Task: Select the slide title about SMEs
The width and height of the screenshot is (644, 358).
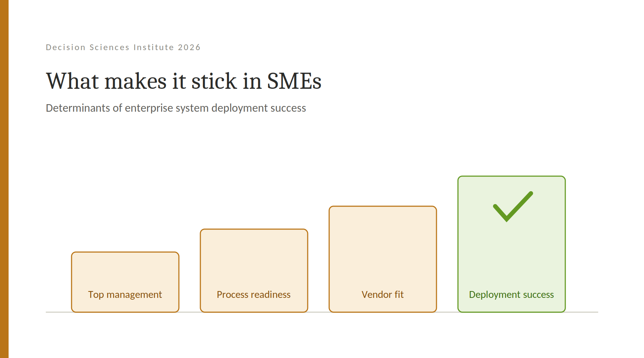Action: pyautogui.click(x=184, y=81)
